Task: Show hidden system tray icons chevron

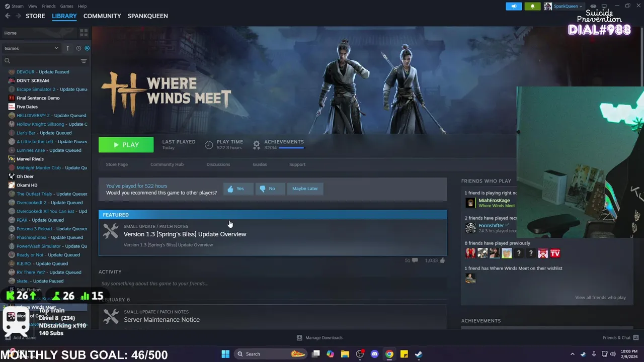Action: tap(572, 354)
